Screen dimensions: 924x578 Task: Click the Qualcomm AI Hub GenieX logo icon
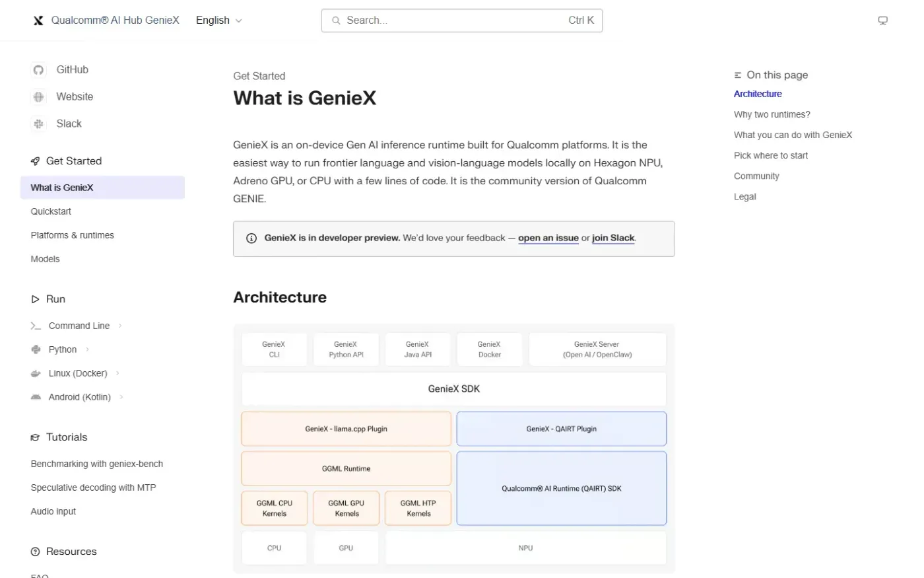pos(38,20)
